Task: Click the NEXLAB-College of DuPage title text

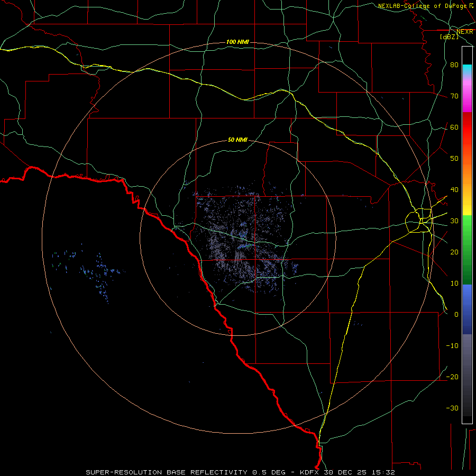Action: [422, 6]
